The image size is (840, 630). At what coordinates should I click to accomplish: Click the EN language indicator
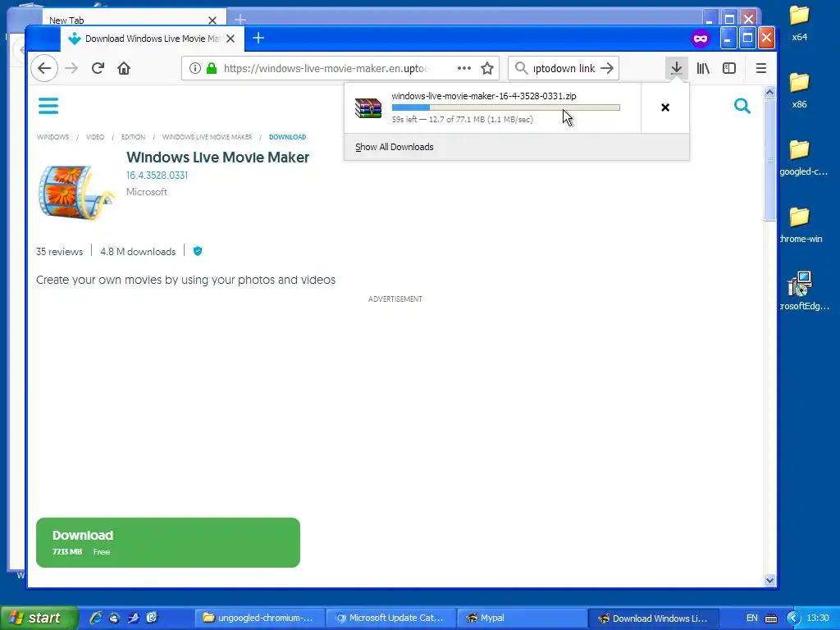751,619
